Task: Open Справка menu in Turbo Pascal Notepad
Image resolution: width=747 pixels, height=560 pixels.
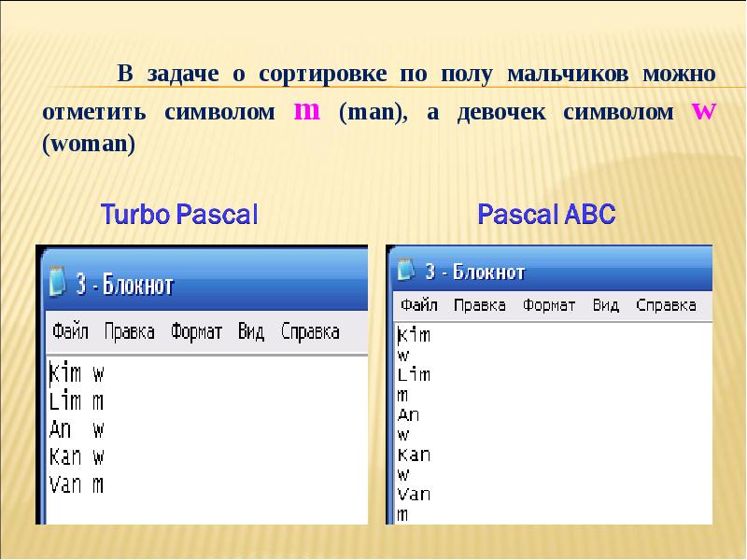Action: click(310, 331)
